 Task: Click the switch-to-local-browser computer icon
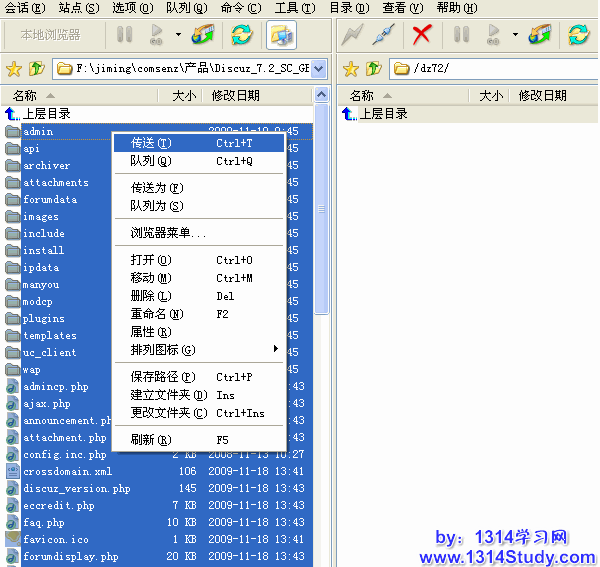(282, 35)
